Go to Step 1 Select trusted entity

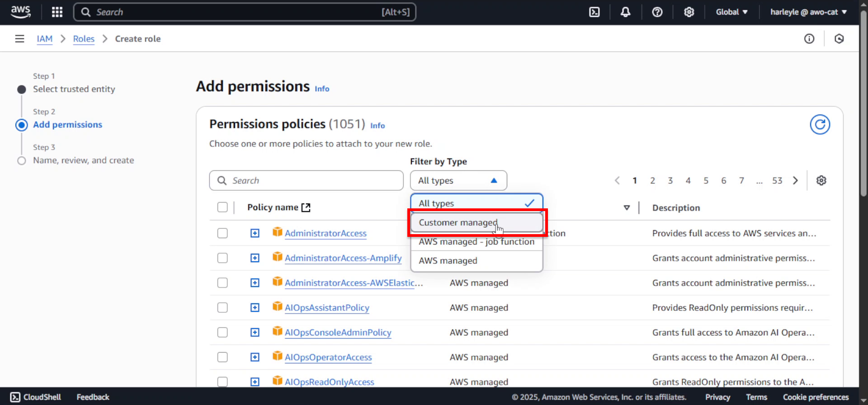pyautogui.click(x=74, y=89)
